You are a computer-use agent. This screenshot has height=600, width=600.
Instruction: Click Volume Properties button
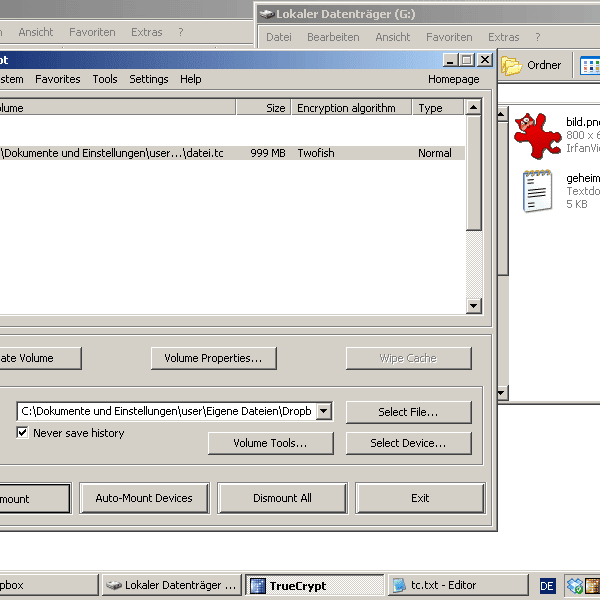pyautogui.click(x=214, y=358)
